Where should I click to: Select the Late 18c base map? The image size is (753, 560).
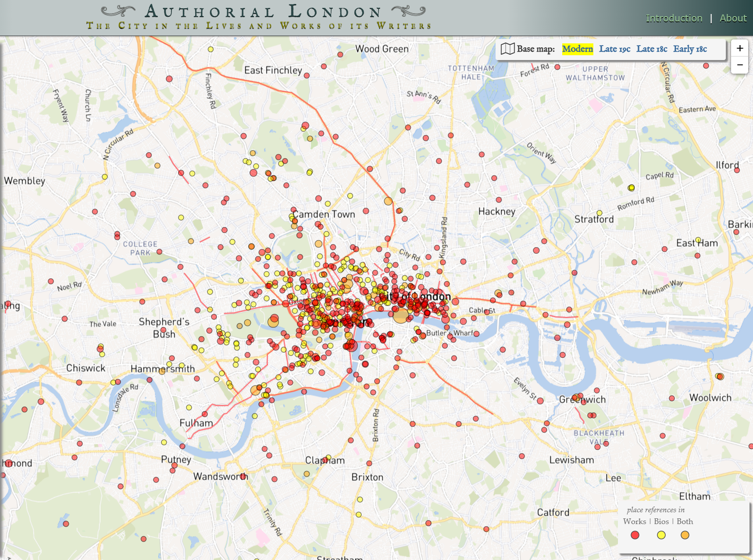point(652,49)
